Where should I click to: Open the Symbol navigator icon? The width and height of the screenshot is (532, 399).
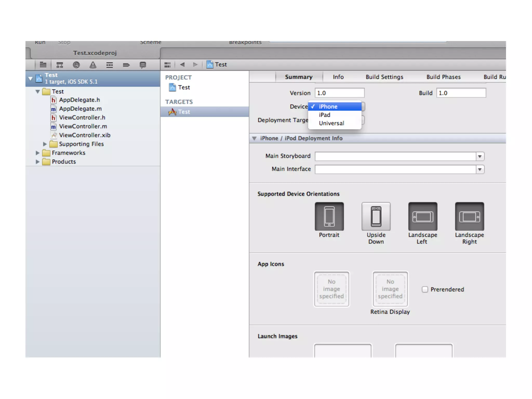pyautogui.click(x=60, y=65)
